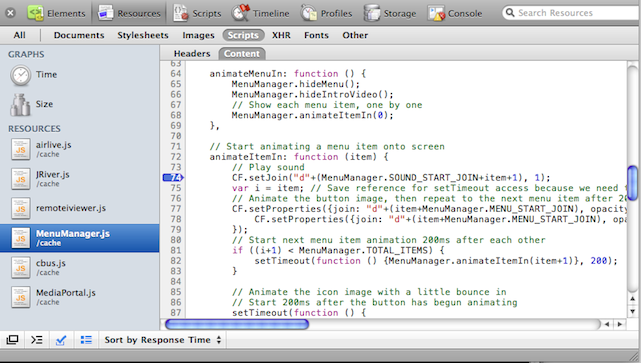
Task: Select MenuManager.js resource
Action: [x=80, y=238]
